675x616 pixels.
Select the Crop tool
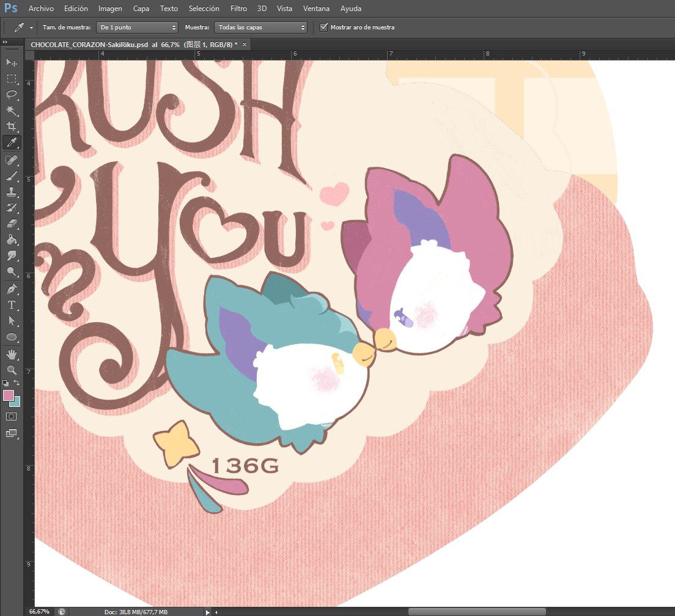(x=12, y=127)
